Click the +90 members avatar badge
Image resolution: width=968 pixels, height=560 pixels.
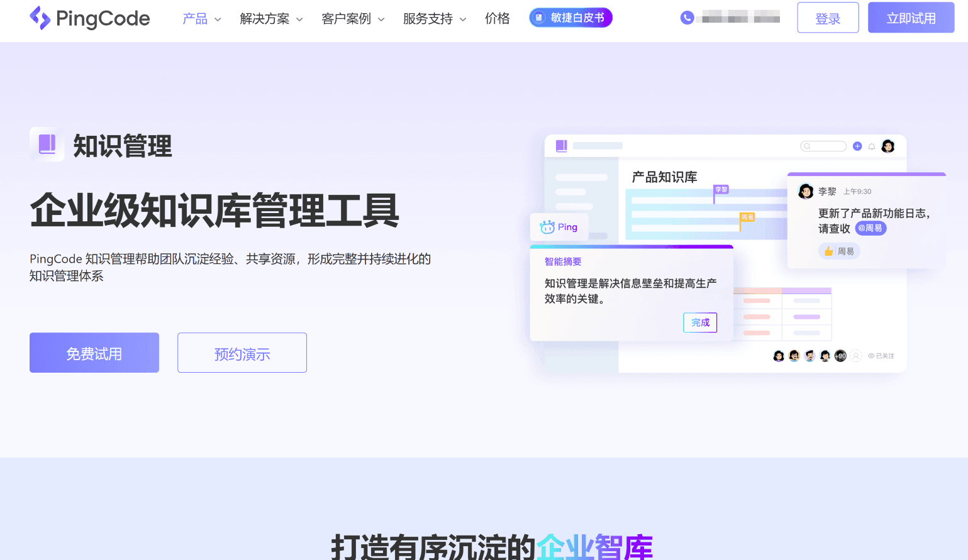(x=840, y=356)
